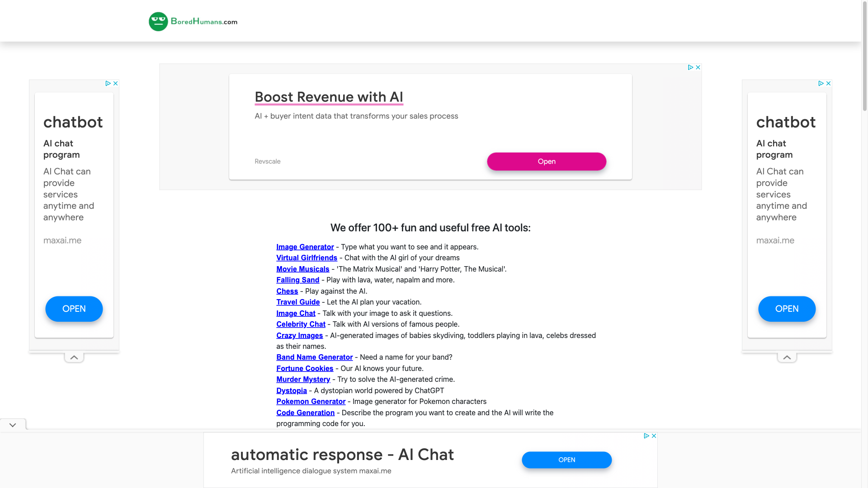Expand the bottom page content section
The image size is (868, 488).
pos(13,425)
